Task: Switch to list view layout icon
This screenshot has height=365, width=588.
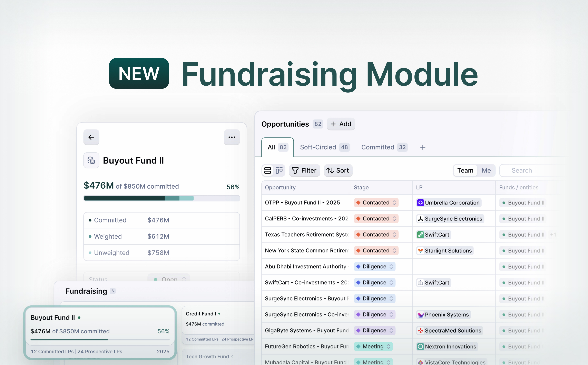Action: click(267, 170)
